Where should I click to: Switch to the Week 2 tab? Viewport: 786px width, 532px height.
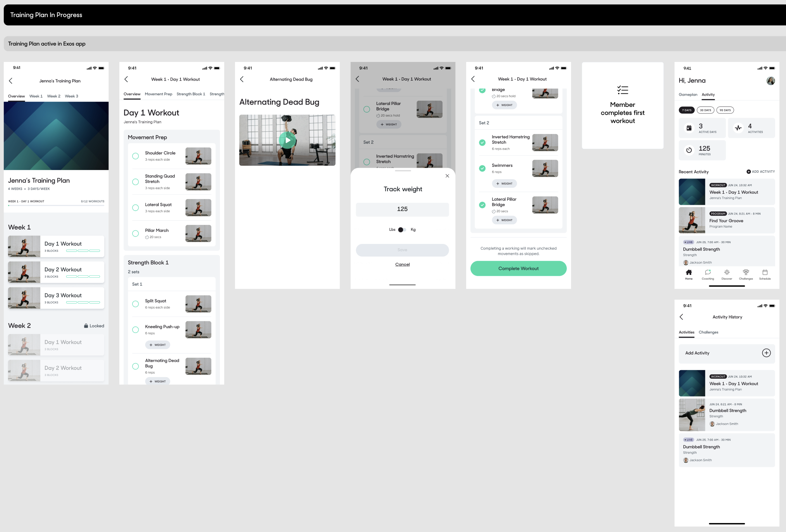53,96
